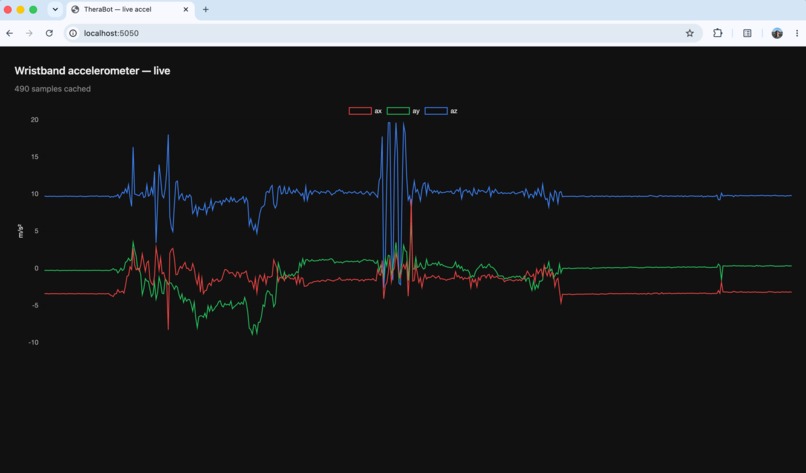Click the y-axis label -10
The height and width of the screenshot is (473, 806).
33,342
